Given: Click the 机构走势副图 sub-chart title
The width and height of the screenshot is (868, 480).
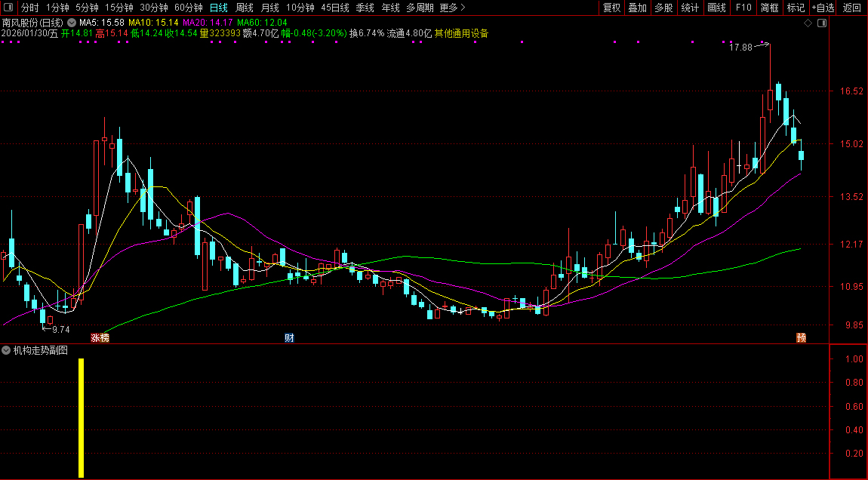Looking at the screenshot, I should tap(41, 350).
